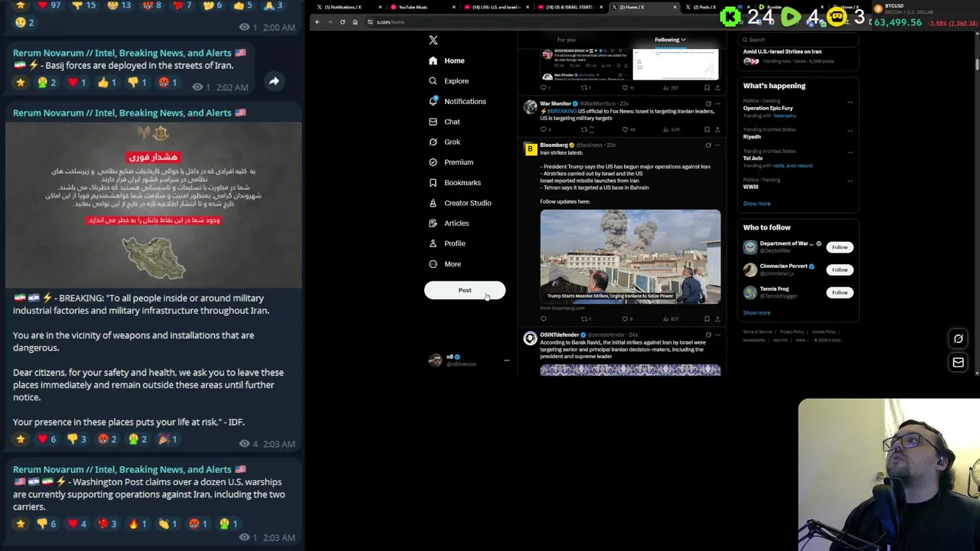Open options for Operation Epic Fury trend

(x=850, y=103)
